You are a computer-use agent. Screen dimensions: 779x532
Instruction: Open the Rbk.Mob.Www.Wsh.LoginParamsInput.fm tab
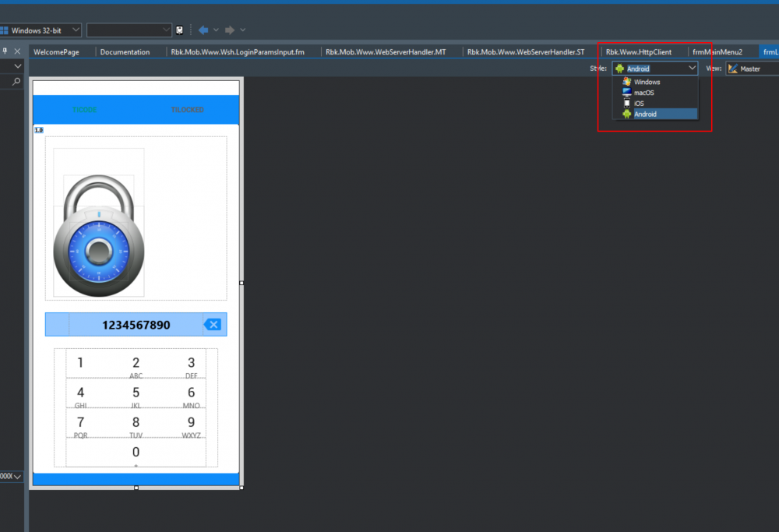click(238, 51)
